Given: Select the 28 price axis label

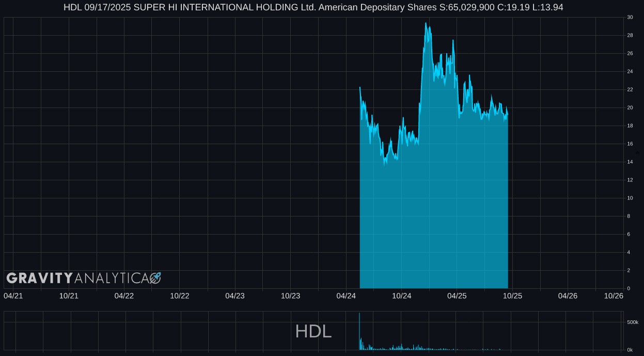Looking at the screenshot, I should point(630,35).
